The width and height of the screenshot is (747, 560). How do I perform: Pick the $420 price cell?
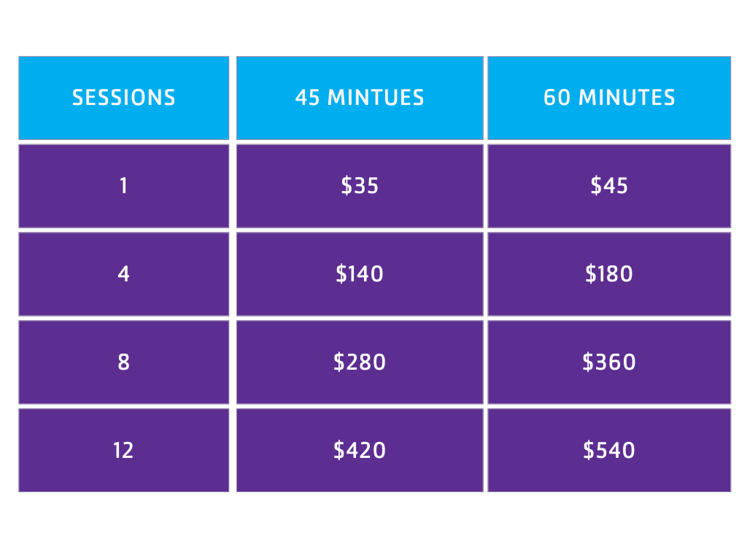[x=360, y=451]
